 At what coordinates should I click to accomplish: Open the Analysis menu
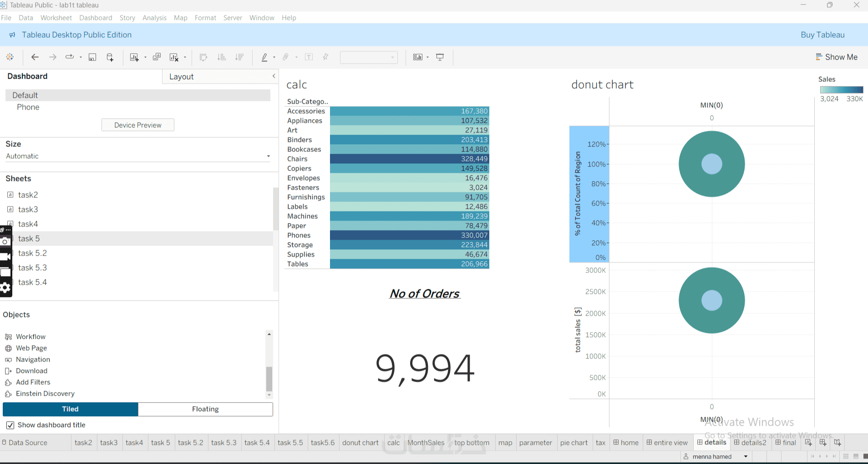[154, 18]
